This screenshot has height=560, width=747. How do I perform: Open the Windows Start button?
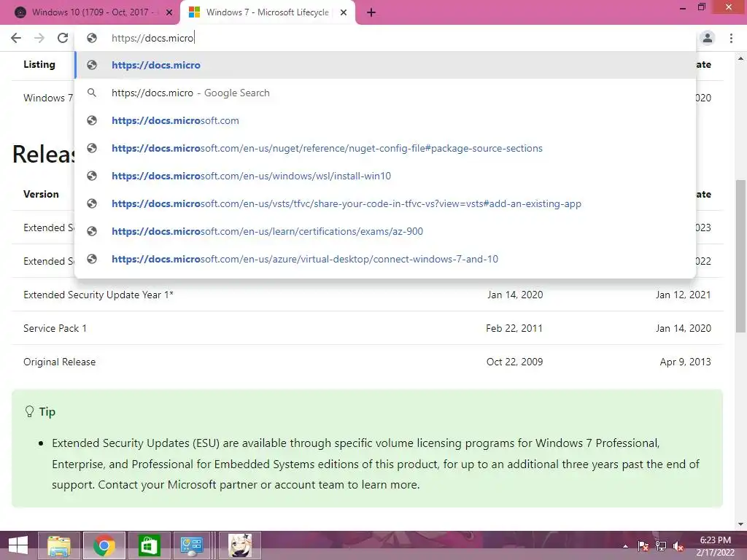pos(18,545)
